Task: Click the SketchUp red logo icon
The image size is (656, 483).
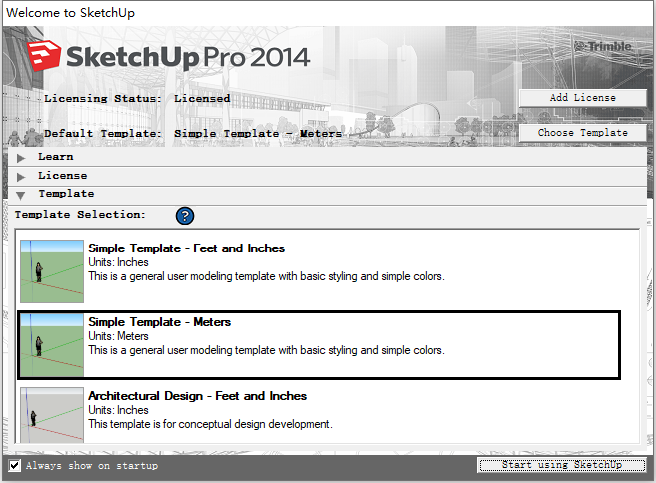Action: 44,56
